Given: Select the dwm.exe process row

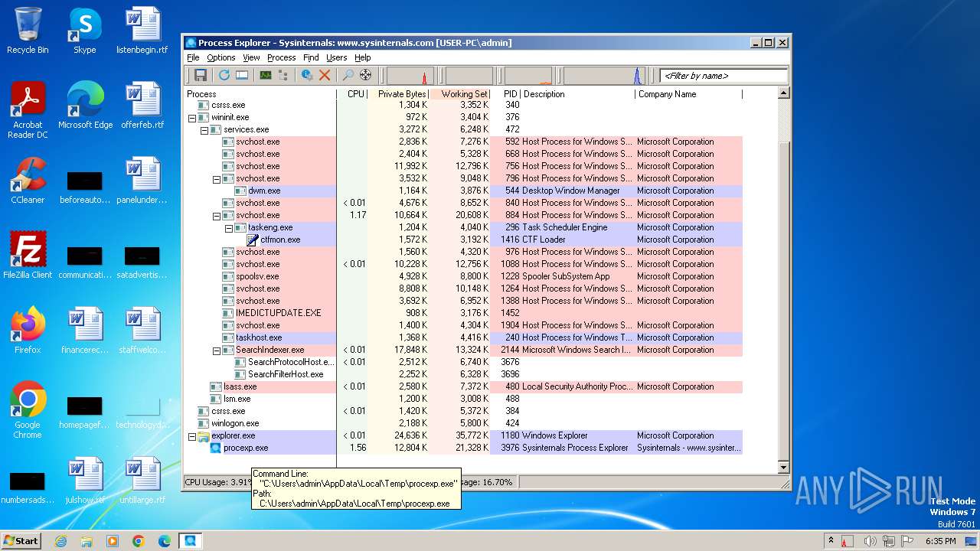Looking at the screenshot, I should coord(462,191).
